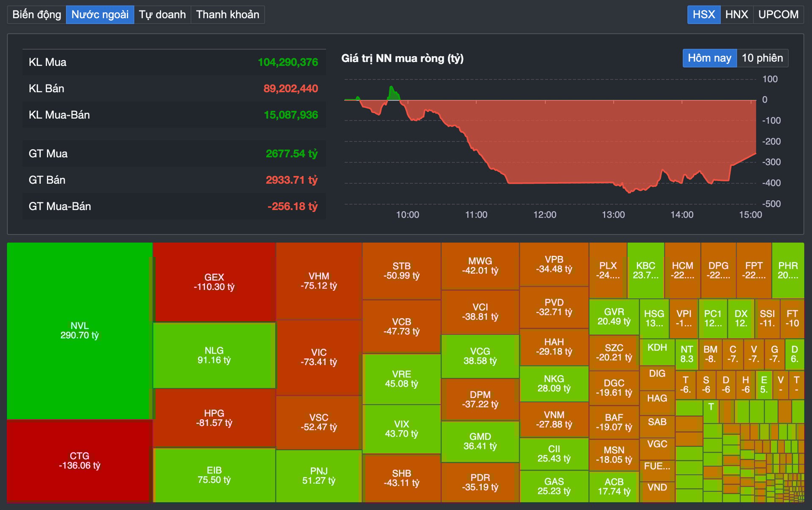Viewport: 812px width, 510px height.
Task: Show the Hôm nay chart view
Action: (710, 58)
